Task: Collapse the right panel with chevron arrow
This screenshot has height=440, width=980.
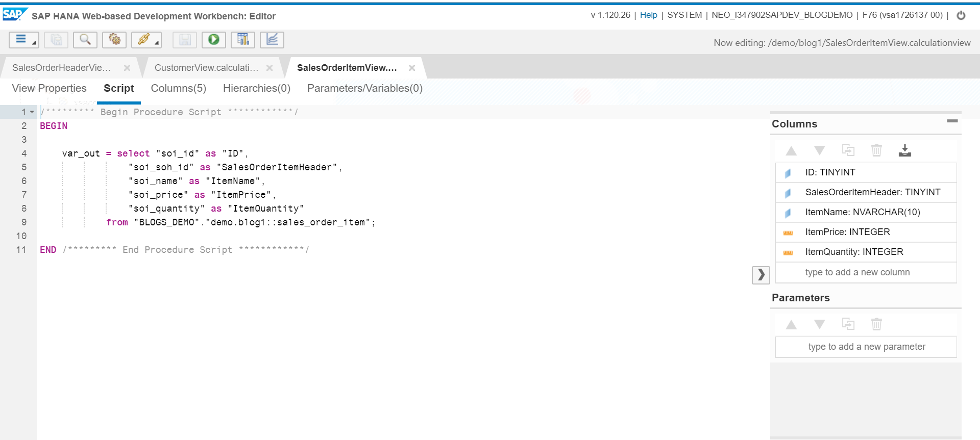Action: tap(761, 275)
